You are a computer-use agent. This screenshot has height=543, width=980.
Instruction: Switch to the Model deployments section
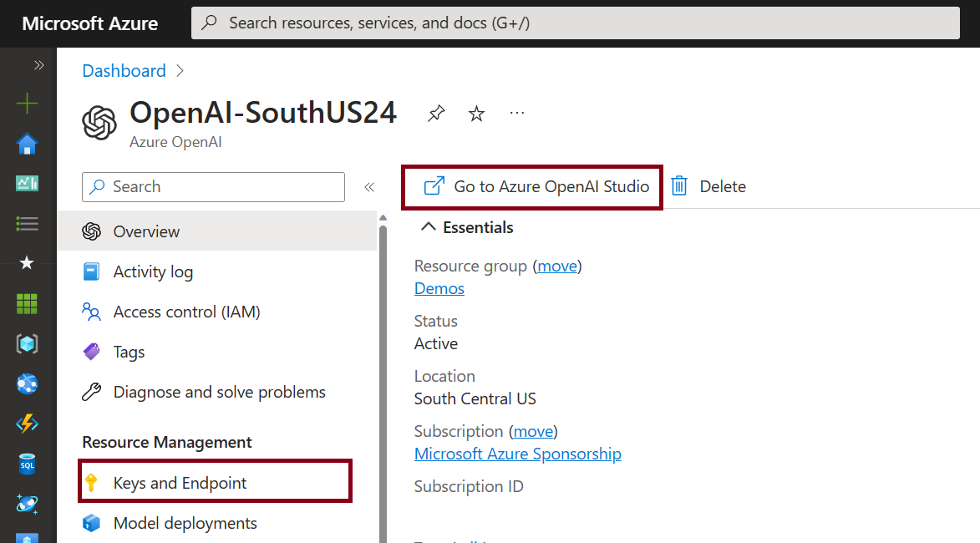coord(184,523)
